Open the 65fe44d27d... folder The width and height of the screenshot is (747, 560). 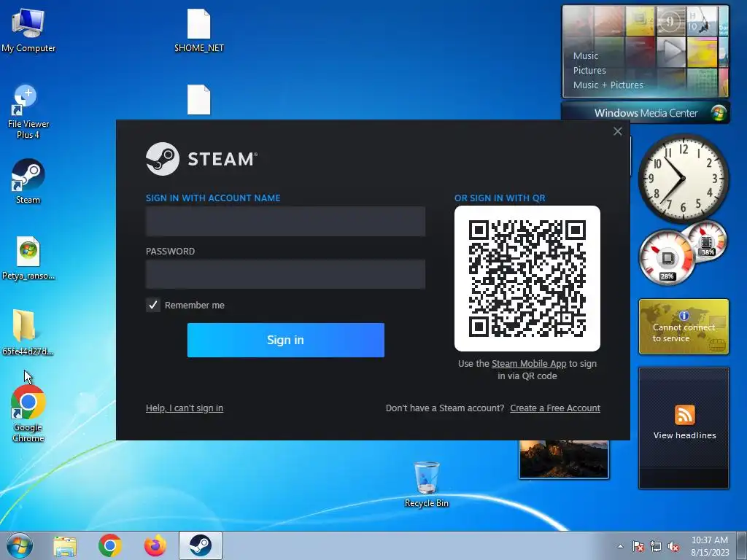(28, 332)
